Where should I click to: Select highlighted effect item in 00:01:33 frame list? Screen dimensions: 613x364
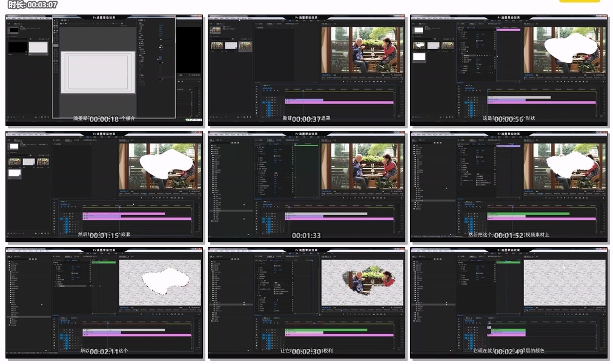pyautogui.click(x=230, y=211)
